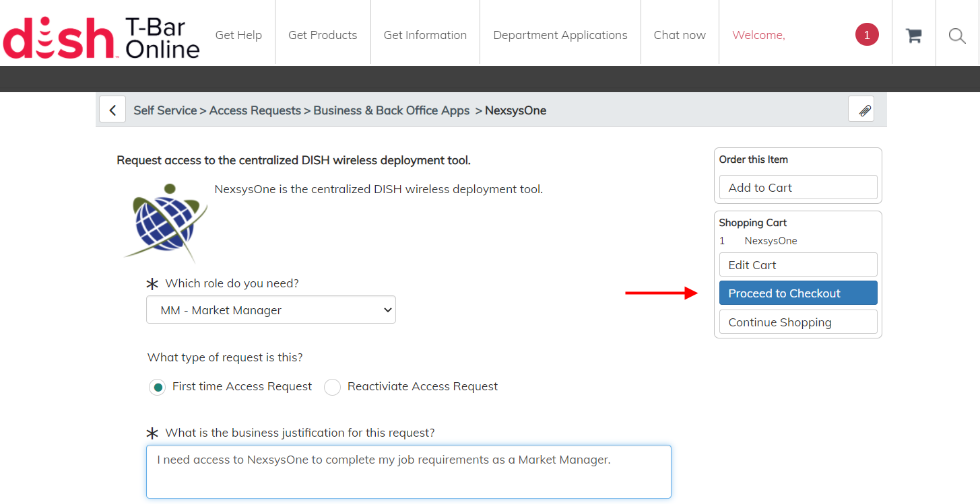Click the Order this Item heading

click(x=753, y=159)
